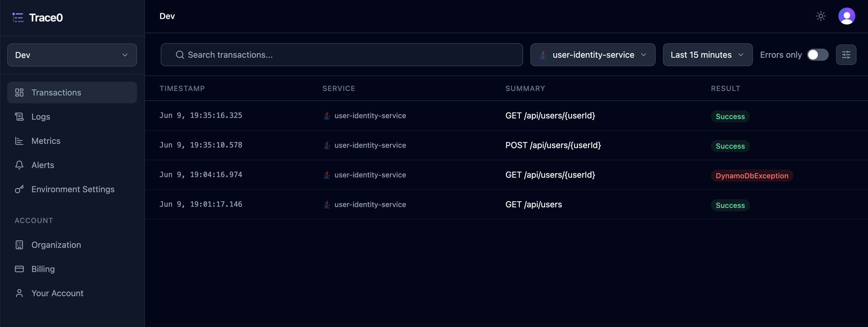Click user-identity-service text in the 19:01:17.146 row
The height and width of the screenshot is (327, 868).
point(370,205)
